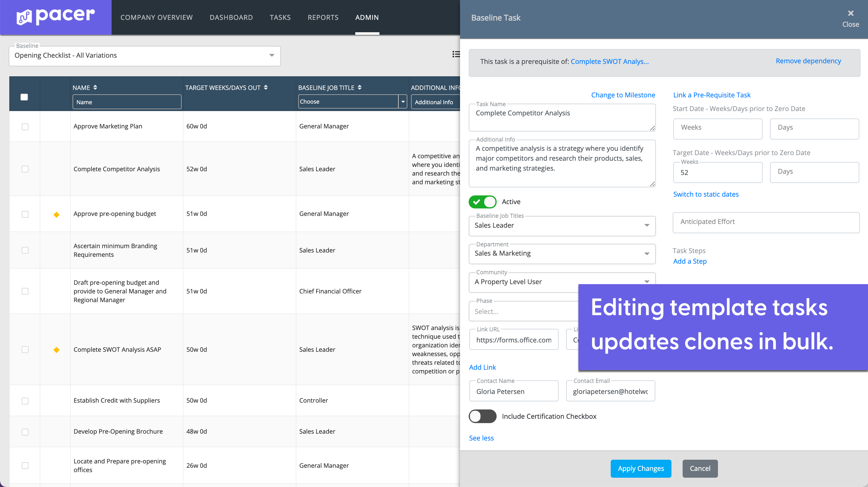Sort by Target Weeks/Days Out arrows
This screenshot has width=868, height=487.
tap(266, 87)
